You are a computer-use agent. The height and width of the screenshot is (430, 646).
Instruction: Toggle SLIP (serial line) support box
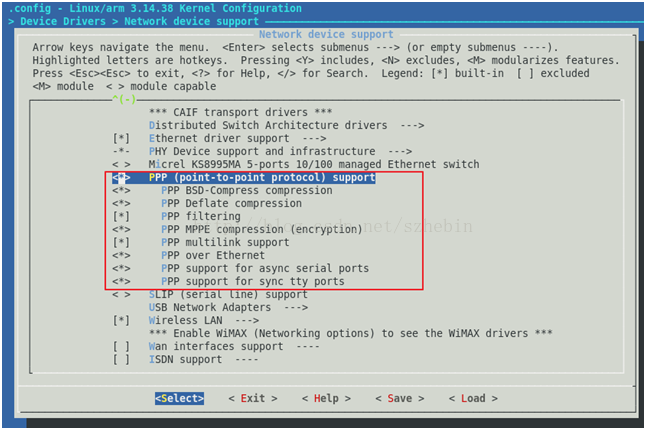121,294
